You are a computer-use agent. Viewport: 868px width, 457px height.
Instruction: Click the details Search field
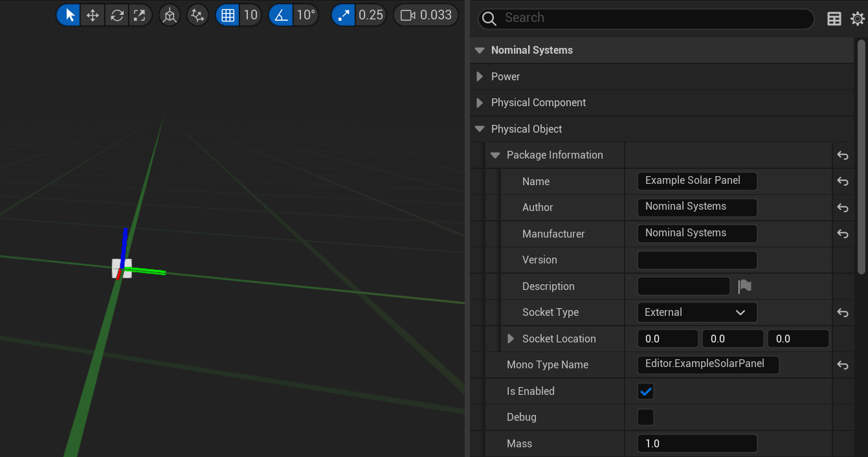(x=646, y=18)
